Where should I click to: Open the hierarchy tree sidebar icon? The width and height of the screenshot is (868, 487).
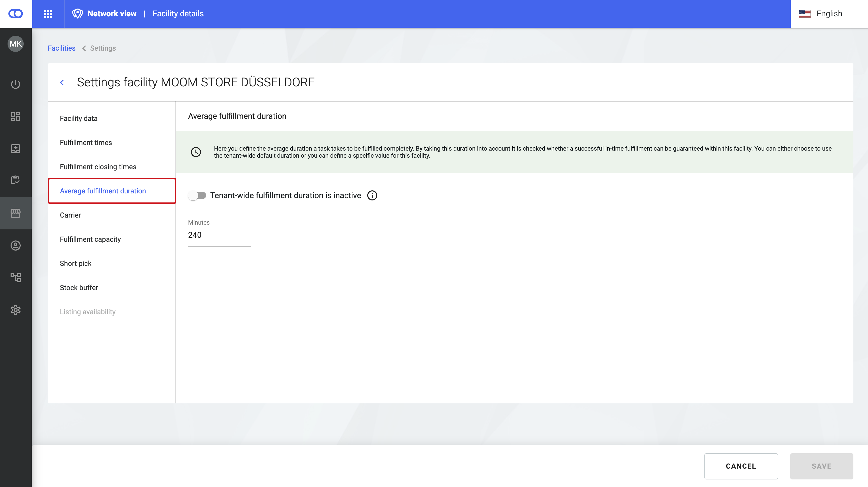(16, 277)
